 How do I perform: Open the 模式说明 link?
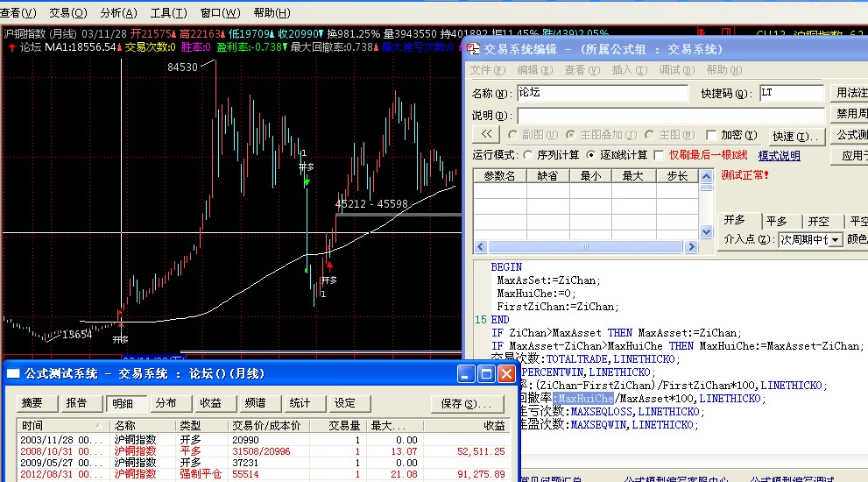coord(779,155)
